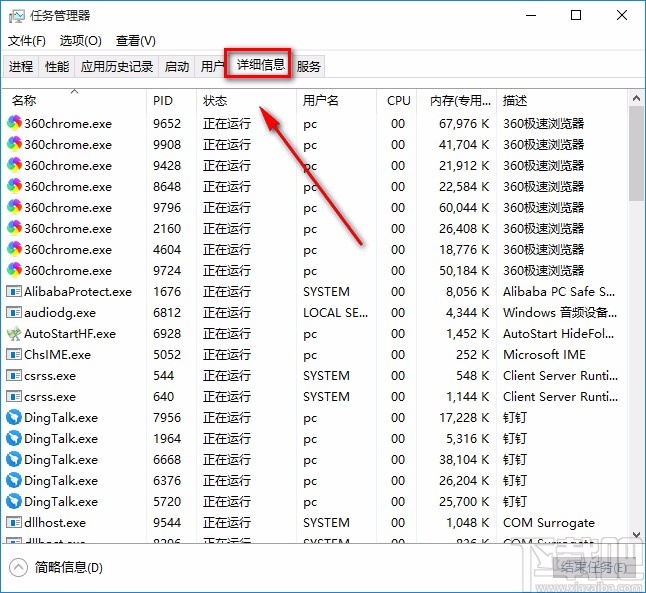
Task: Click the DingTalk.exe icon with PID 1964
Action: 14,438
